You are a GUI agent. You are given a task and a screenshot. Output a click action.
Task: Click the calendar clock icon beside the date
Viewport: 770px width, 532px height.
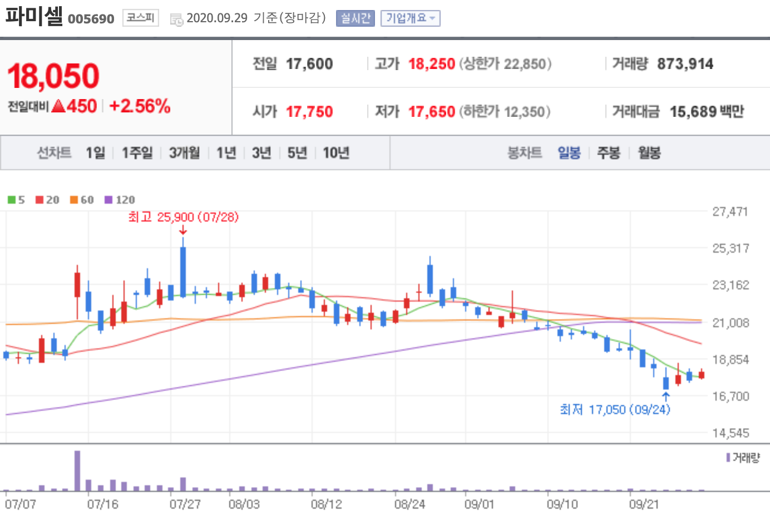pyautogui.click(x=176, y=19)
